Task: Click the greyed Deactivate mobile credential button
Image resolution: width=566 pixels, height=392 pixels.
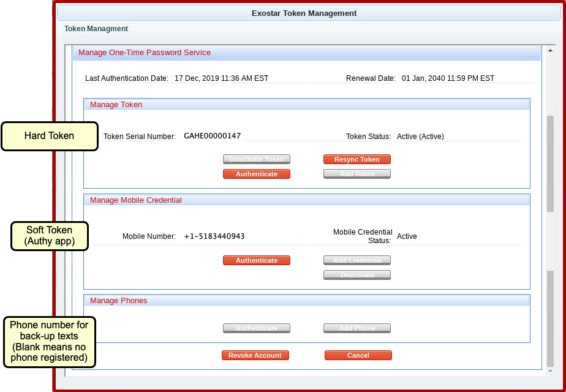Action: click(x=357, y=275)
